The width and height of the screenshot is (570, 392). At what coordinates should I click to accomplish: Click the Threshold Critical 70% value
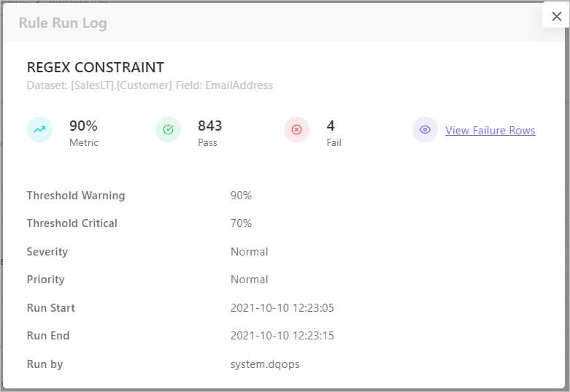pyautogui.click(x=241, y=223)
